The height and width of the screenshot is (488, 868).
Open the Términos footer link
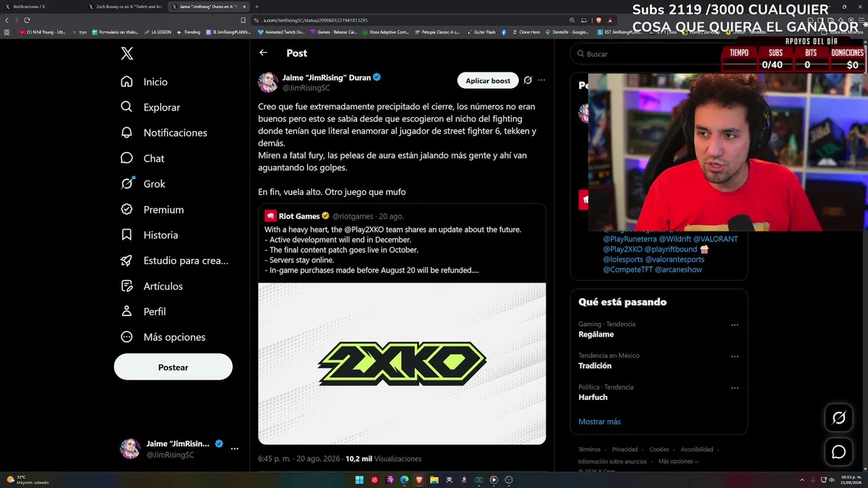(x=589, y=449)
